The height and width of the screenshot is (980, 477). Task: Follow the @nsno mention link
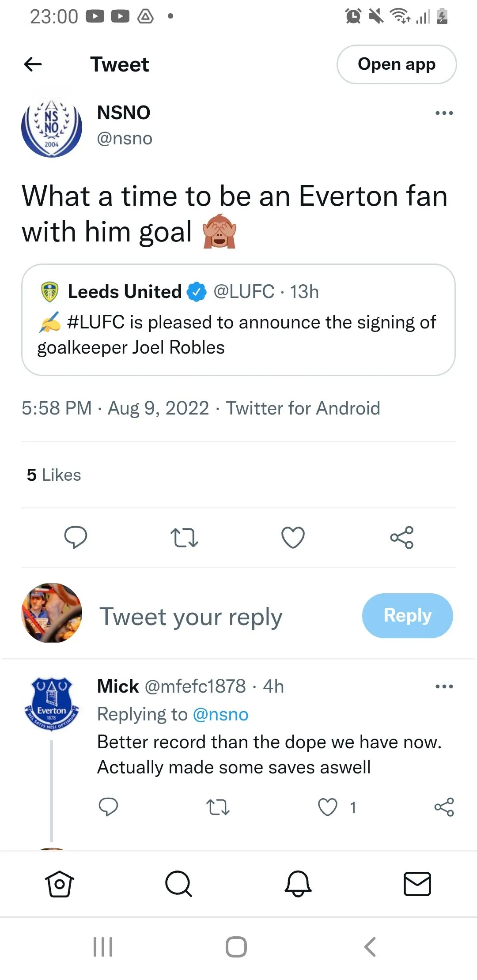[x=221, y=714]
